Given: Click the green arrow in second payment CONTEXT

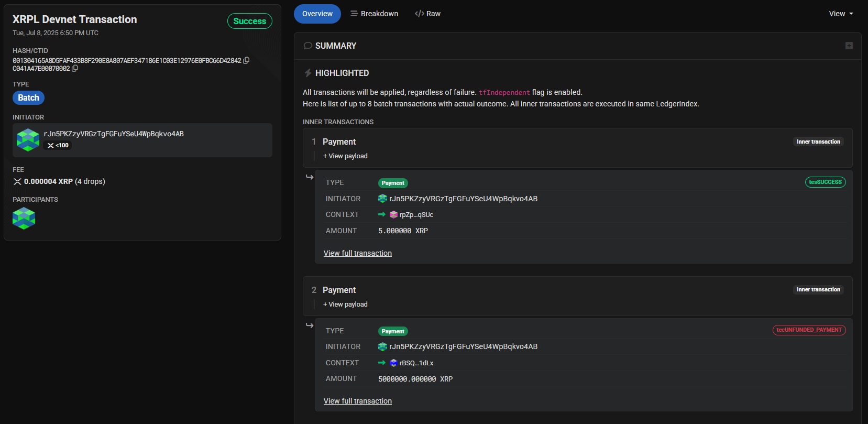Looking at the screenshot, I should (x=381, y=363).
